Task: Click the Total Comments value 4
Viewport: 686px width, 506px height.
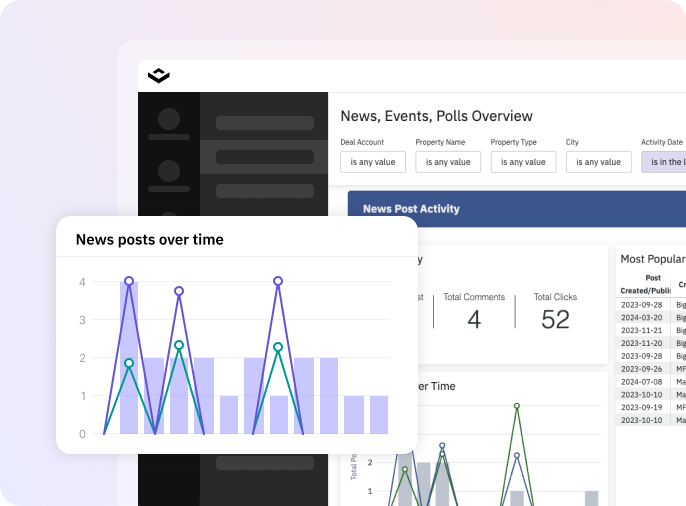Action: click(x=474, y=319)
